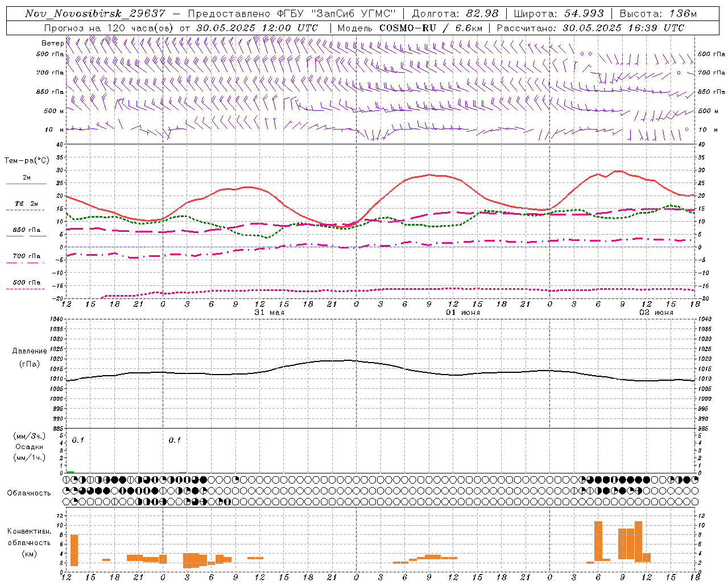The height and width of the screenshot is (582, 728).
Task: Click the "Осадки" precipitation panel label
Action: pyautogui.click(x=29, y=447)
